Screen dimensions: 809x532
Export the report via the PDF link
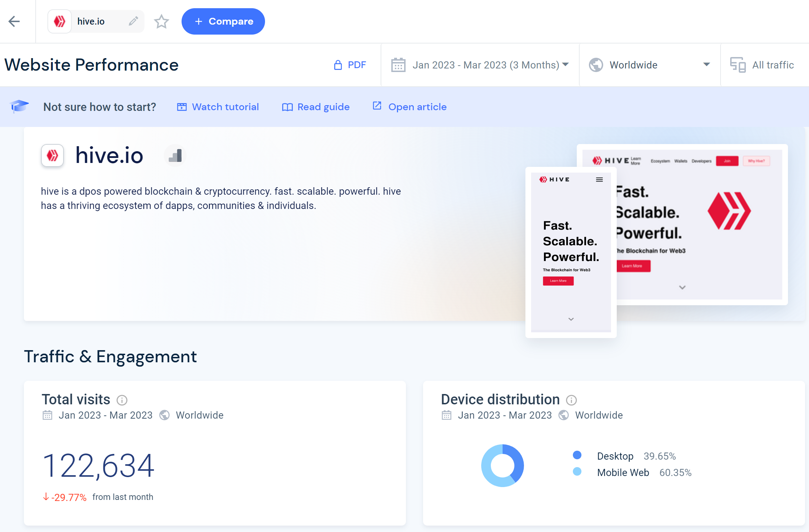tap(350, 65)
